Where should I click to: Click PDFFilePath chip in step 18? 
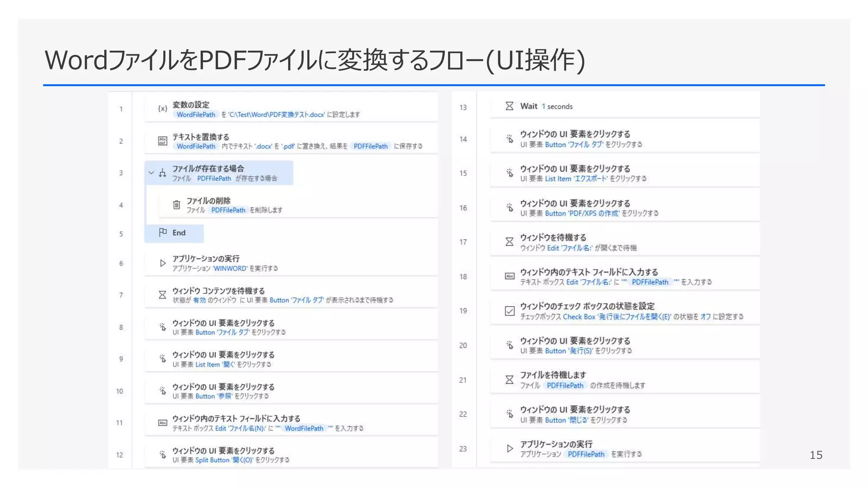pos(650,282)
